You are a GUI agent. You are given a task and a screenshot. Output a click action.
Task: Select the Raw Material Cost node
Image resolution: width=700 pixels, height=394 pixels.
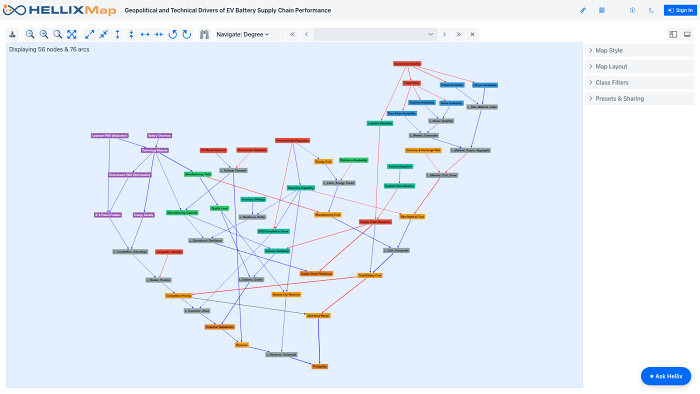click(x=412, y=216)
